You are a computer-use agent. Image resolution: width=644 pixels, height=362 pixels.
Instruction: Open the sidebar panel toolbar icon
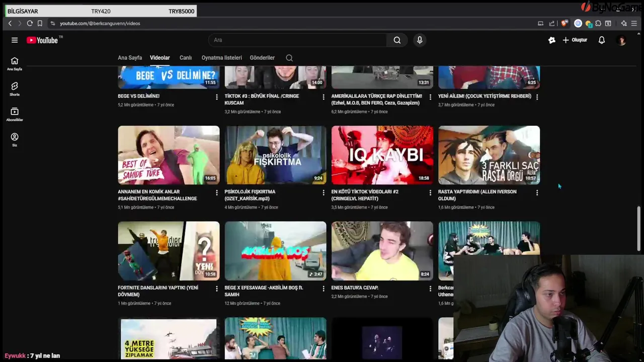pyautogui.click(x=608, y=23)
